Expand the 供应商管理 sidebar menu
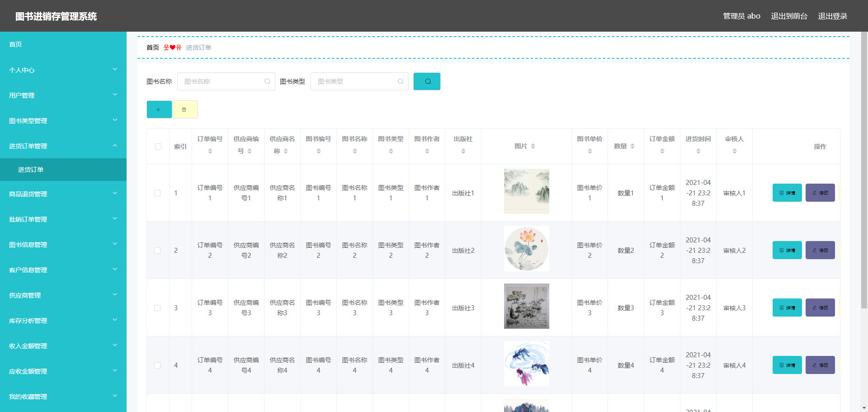868x412 pixels. pyautogui.click(x=63, y=295)
